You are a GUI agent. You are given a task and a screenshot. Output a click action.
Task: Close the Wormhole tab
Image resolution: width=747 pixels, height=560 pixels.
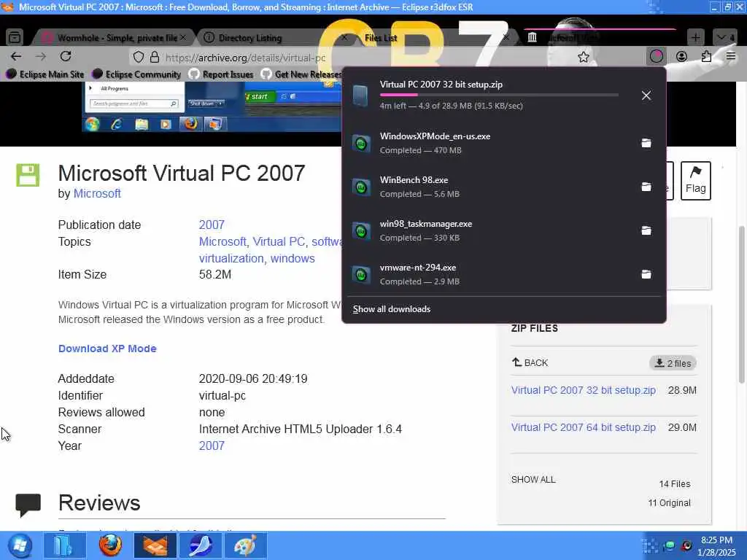tap(183, 37)
